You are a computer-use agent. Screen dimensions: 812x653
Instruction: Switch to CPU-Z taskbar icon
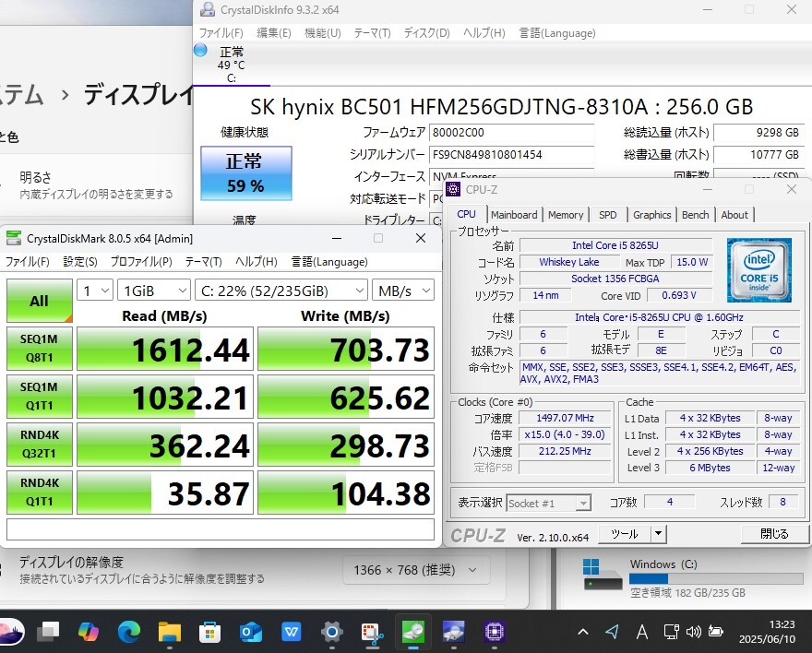[494, 631]
